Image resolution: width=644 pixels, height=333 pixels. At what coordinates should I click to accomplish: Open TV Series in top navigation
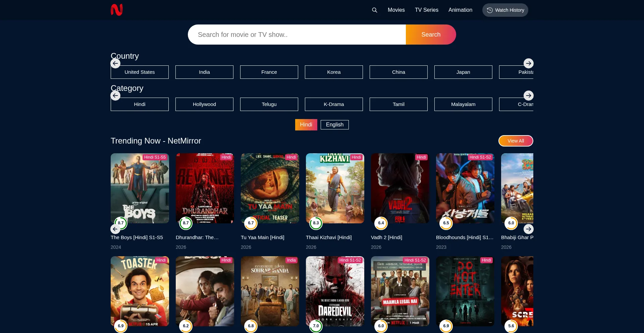pos(427,10)
